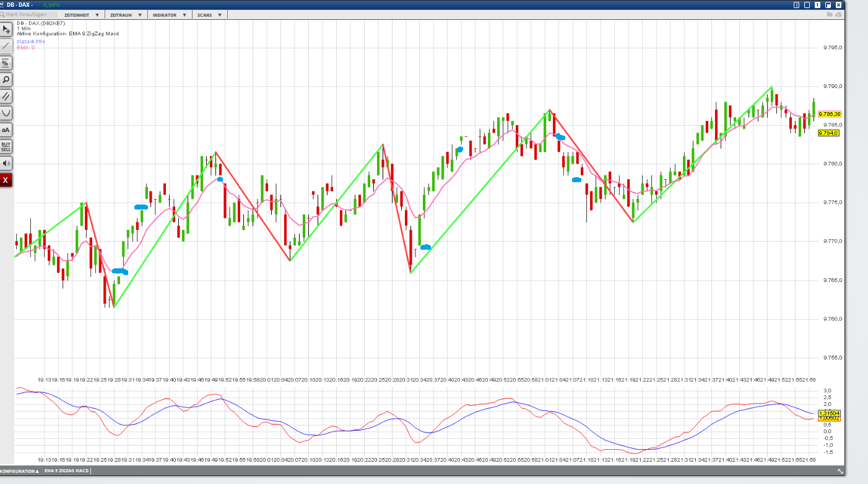
Task: Click the yellow 9.786,38 price label
Action: tap(830, 114)
